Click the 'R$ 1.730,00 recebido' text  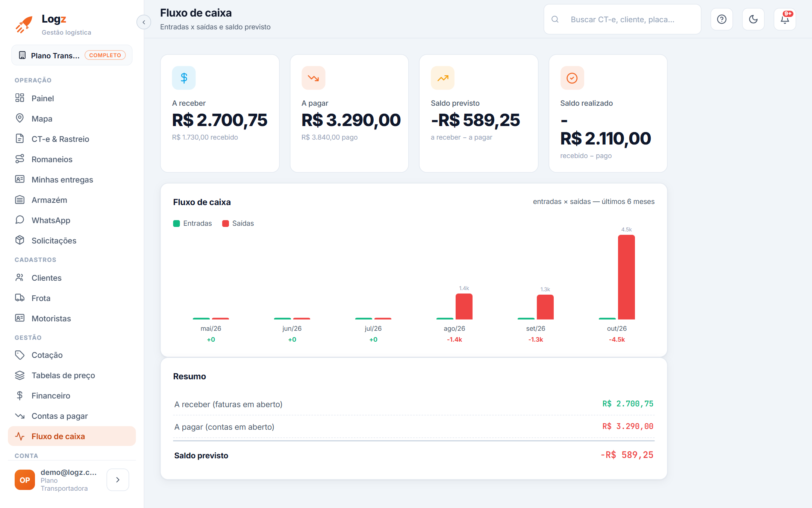click(x=205, y=137)
